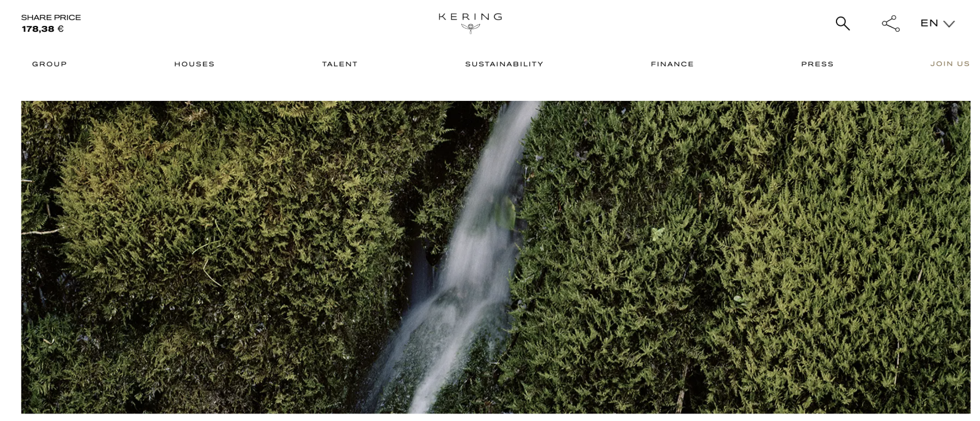Click the Kering owl emblem
This screenshot has height=421, width=980.
coord(470,28)
